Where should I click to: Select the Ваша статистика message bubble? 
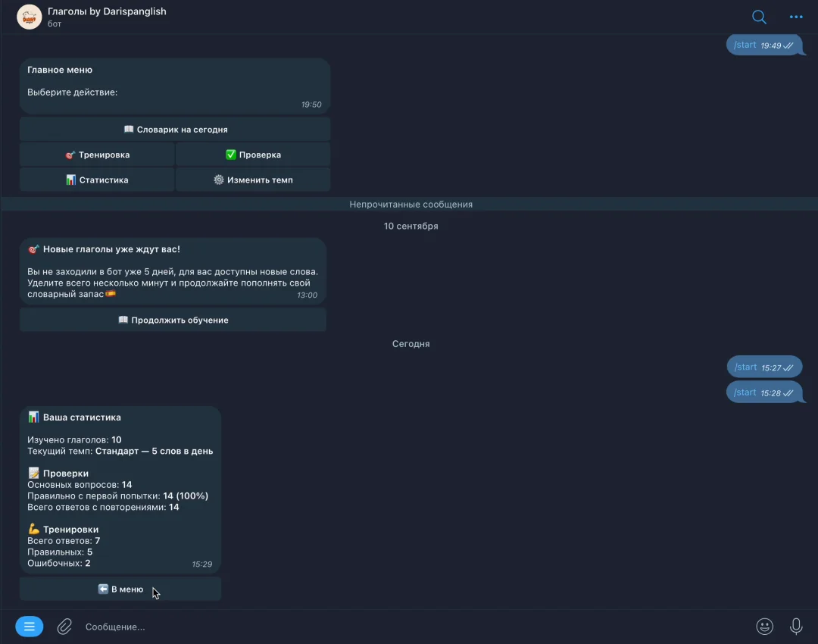coord(120,490)
